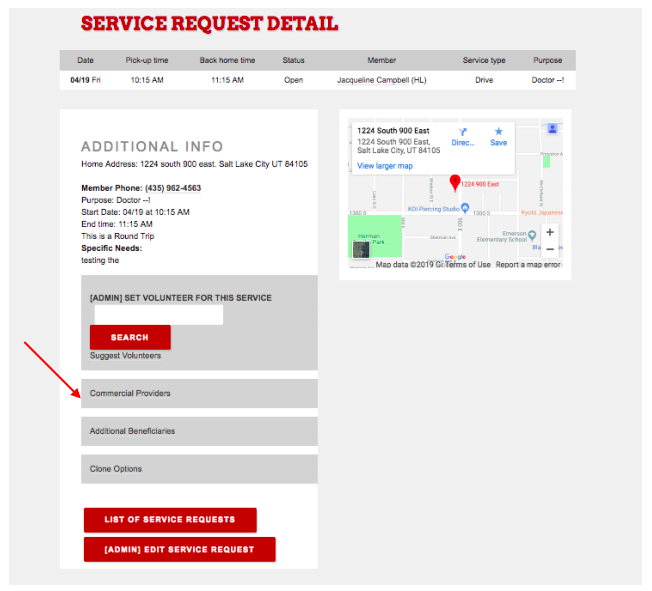
Task: Click the Google account avatar icon on the map
Action: pyautogui.click(x=552, y=128)
